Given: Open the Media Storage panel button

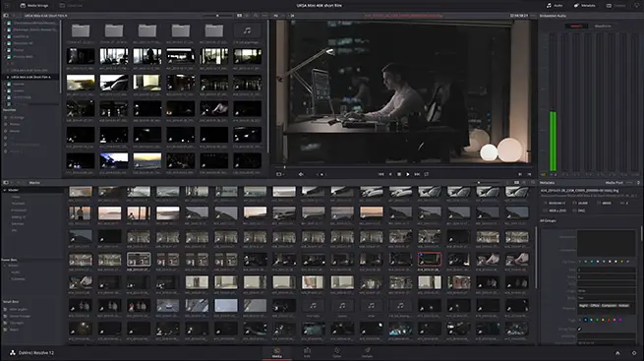Looking at the screenshot, I should tap(34, 5).
